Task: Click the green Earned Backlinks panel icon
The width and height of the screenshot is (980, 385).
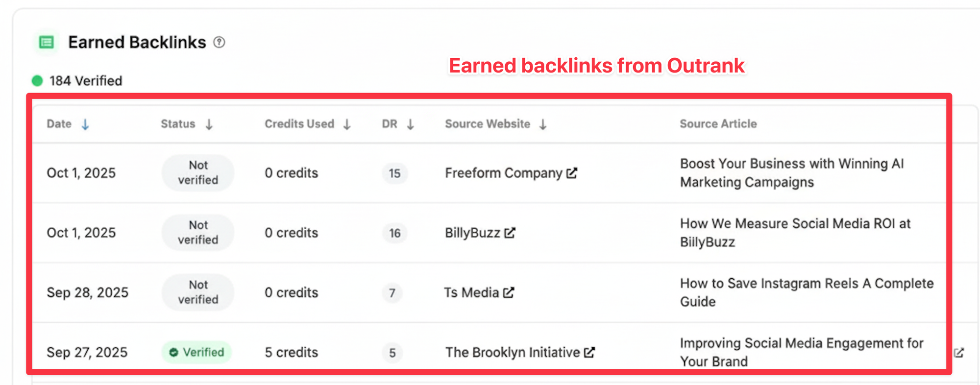Action: coord(47,43)
